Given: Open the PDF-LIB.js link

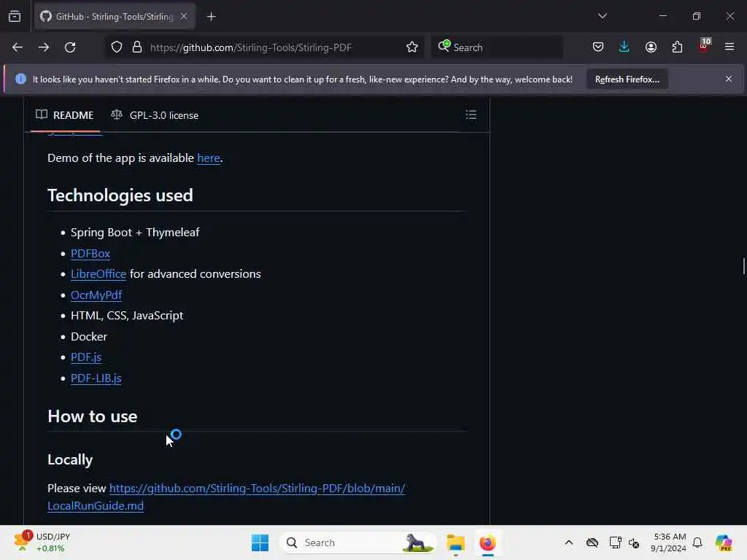Looking at the screenshot, I should (96, 378).
